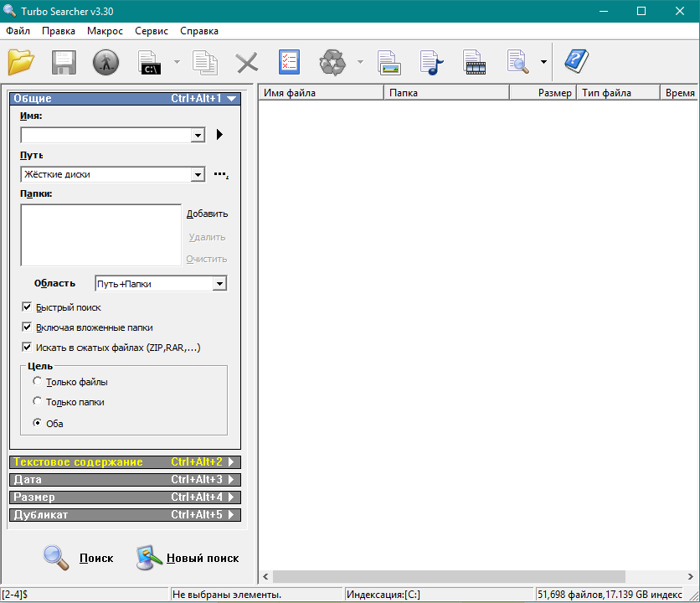The width and height of the screenshot is (700, 603).
Task: Click the checklist options toolbar icon
Action: 289,62
